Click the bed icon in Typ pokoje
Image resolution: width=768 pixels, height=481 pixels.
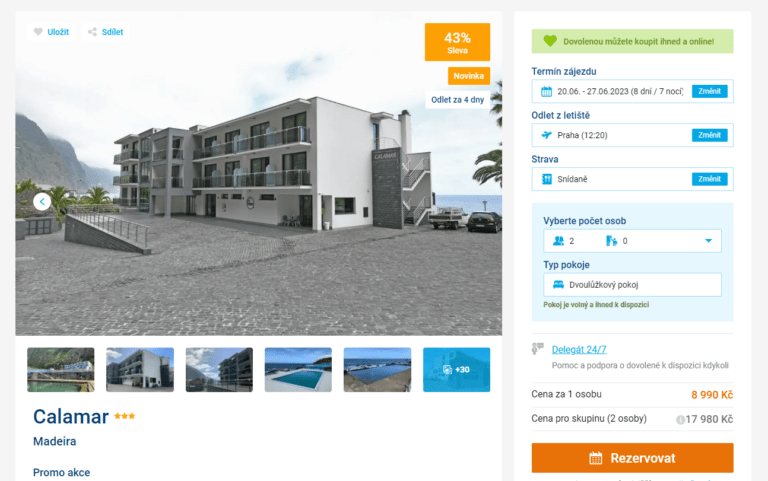pyautogui.click(x=558, y=285)
